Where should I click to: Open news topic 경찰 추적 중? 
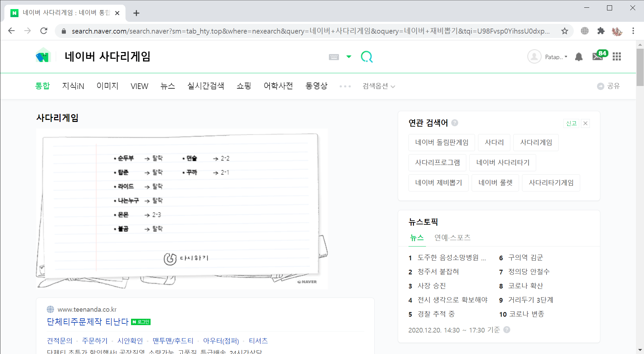436,314
